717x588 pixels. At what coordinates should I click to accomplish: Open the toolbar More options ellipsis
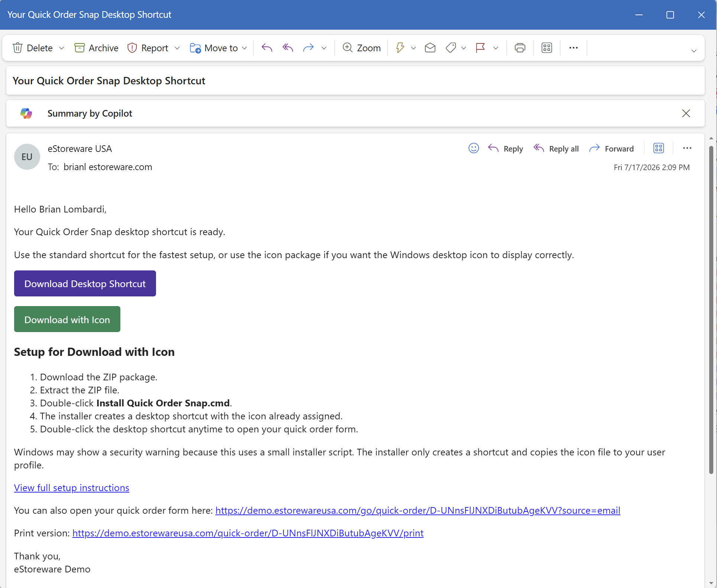point(573,48)
